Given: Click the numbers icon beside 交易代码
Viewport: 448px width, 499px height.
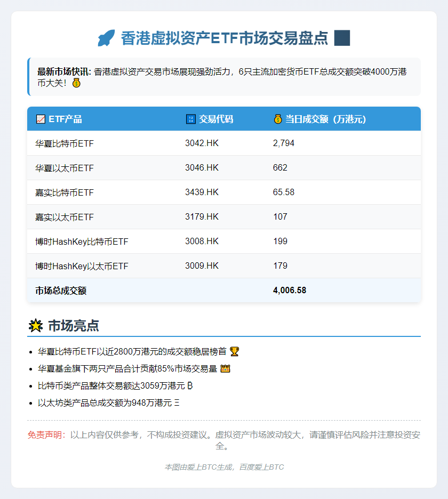Looking at the screenshot, I should point(191,119).
